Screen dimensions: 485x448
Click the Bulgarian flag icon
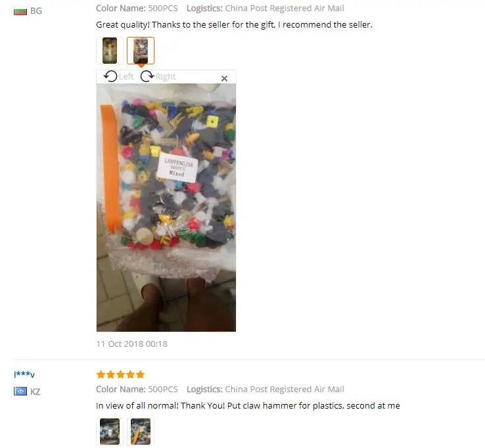20,11
